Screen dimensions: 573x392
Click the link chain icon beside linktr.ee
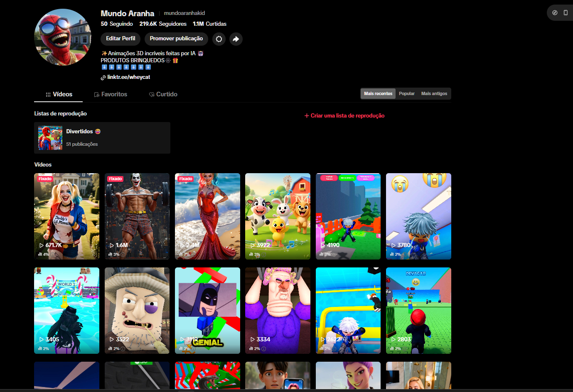[103, 78]
